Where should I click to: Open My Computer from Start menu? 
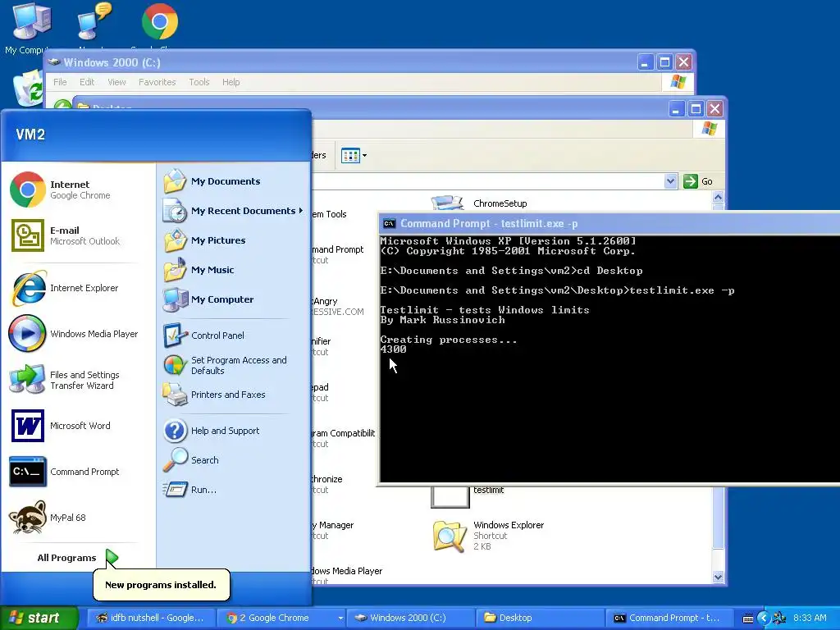(x=233, y=299)
